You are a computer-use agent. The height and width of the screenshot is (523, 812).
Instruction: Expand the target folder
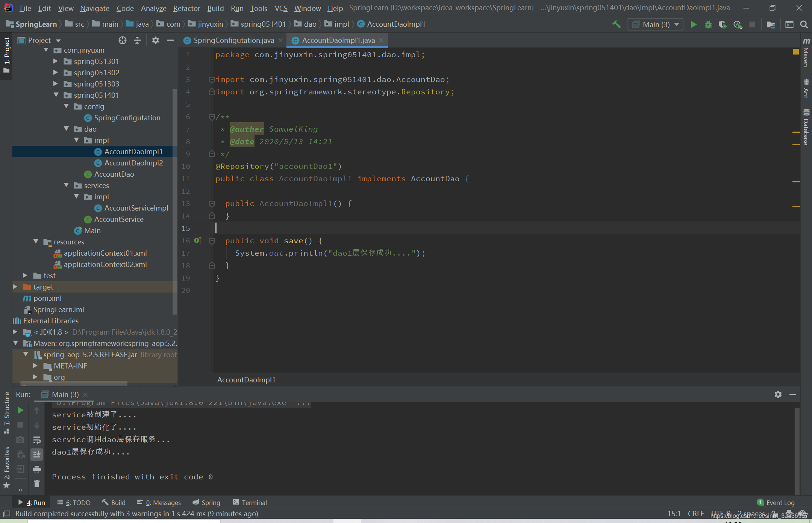point(15,287)
